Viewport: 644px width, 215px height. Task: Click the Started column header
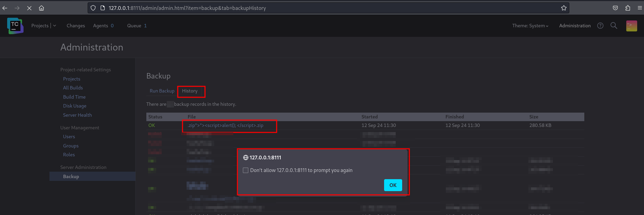pos(370,117)
